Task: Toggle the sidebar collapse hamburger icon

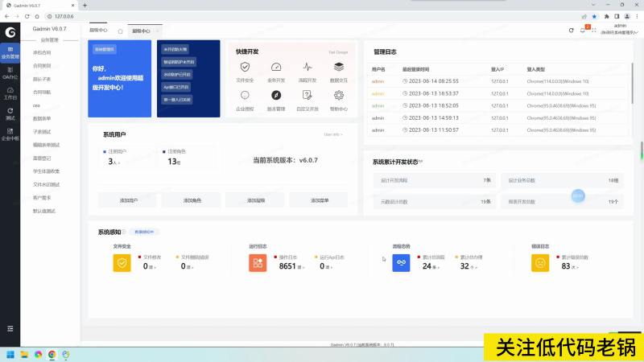Action: [x=10, y=328]
